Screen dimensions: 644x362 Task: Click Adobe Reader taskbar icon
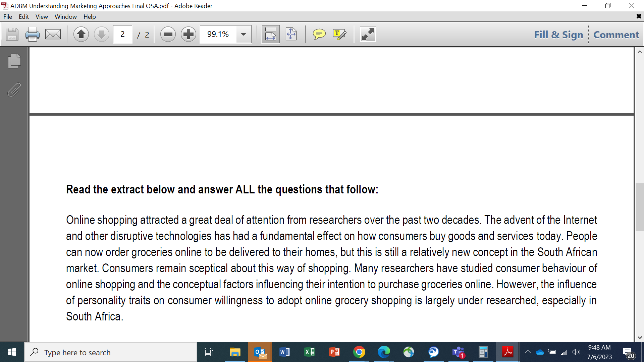(507, 352)
